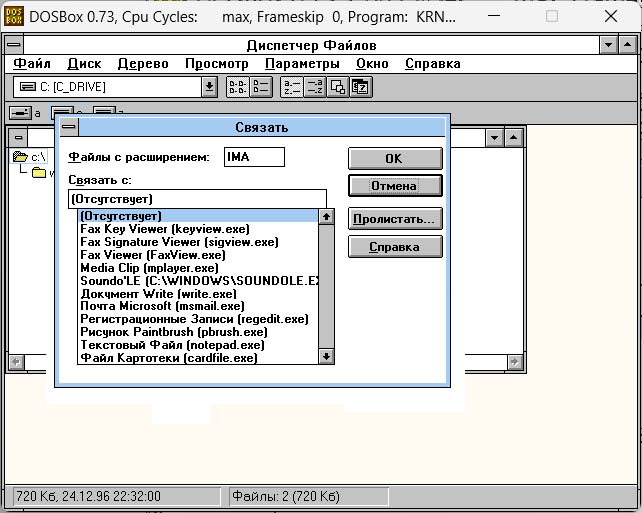This screenshot has height=513, width=642.
Task: Sort files by type toolbar icon
Action: [x=314, y=87]
